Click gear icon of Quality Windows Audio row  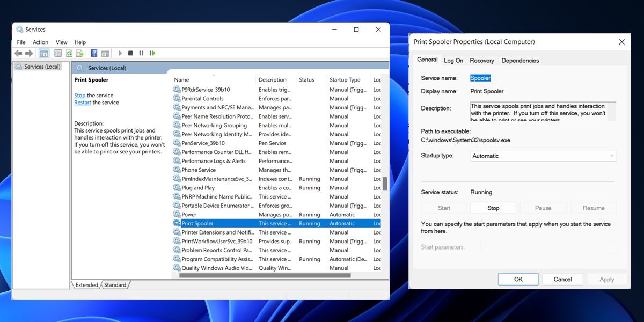click(x=177, y=268)
